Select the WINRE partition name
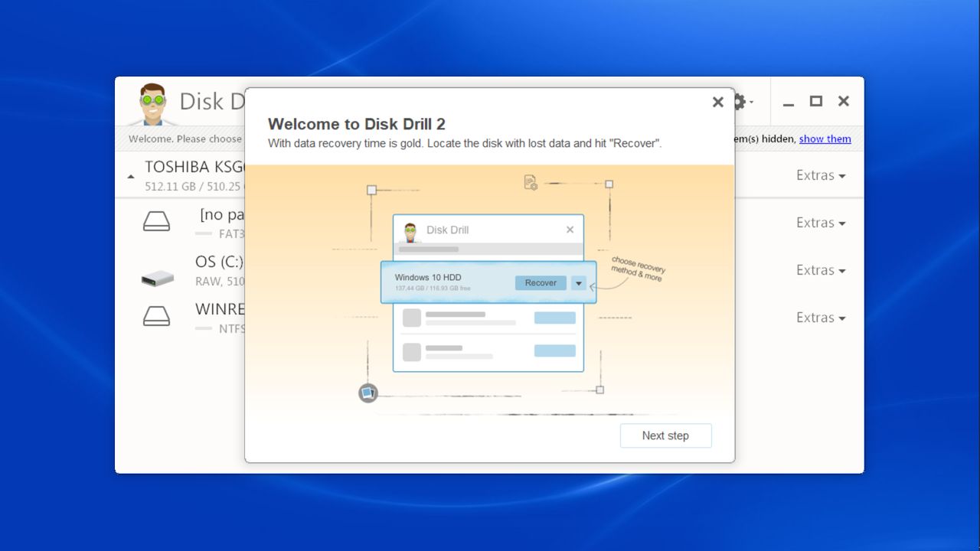 point(220,310)
